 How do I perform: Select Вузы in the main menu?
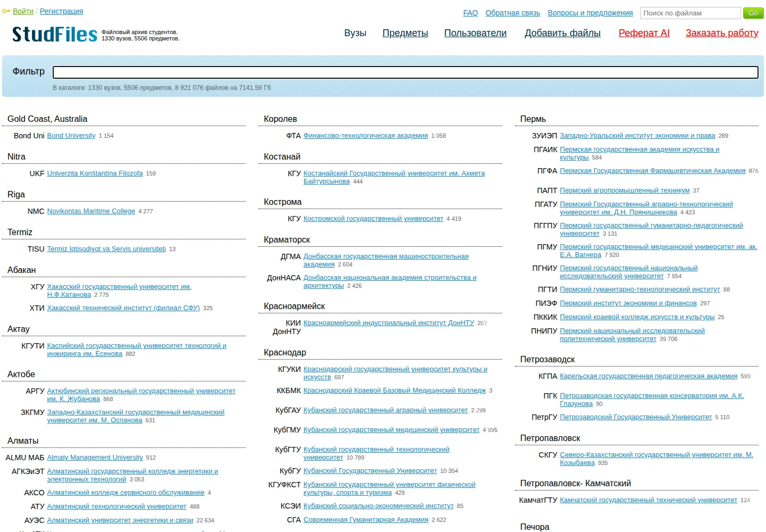[x=355, y=33]
